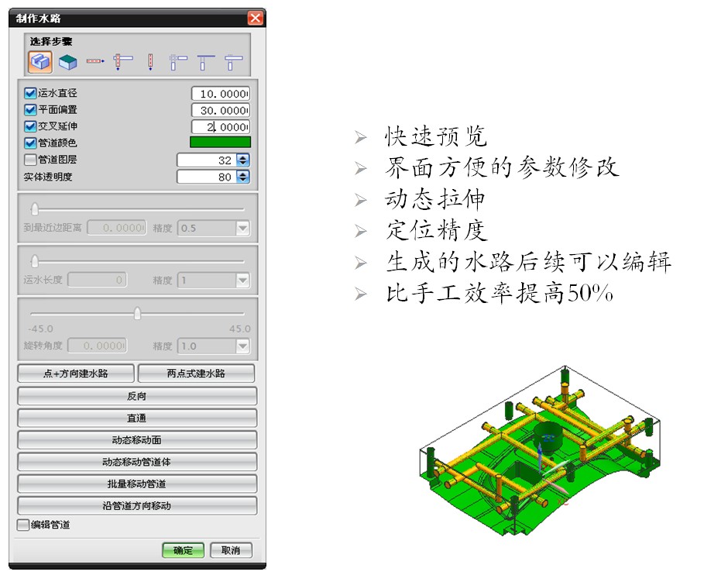Image resolution: width=728 pixels, height=575 pixels.
Task: Enable the 管道图层 checkbox
Action: tap(30, 160)
